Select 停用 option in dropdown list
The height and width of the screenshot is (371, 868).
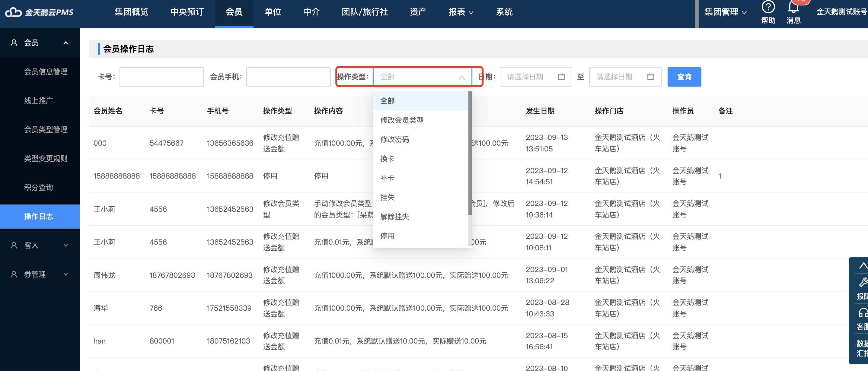pos(420,236)
